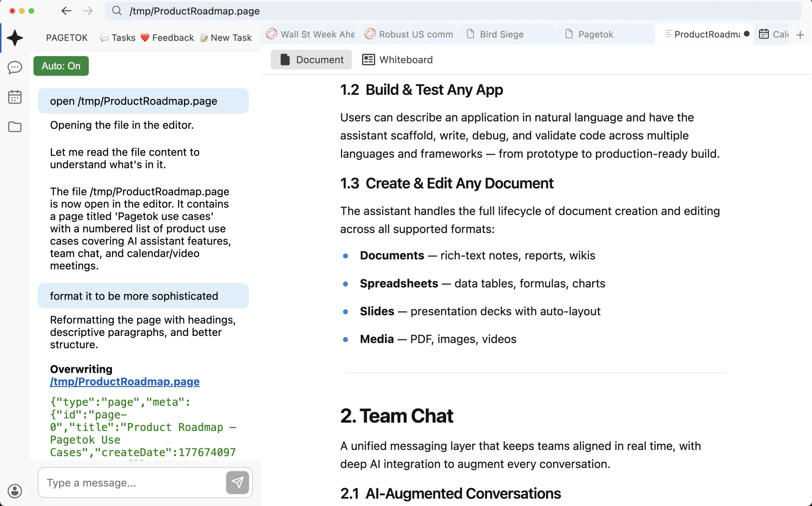Toggle the Auto: On button
This screenshot has height=506, width=812.
point(61,66)
